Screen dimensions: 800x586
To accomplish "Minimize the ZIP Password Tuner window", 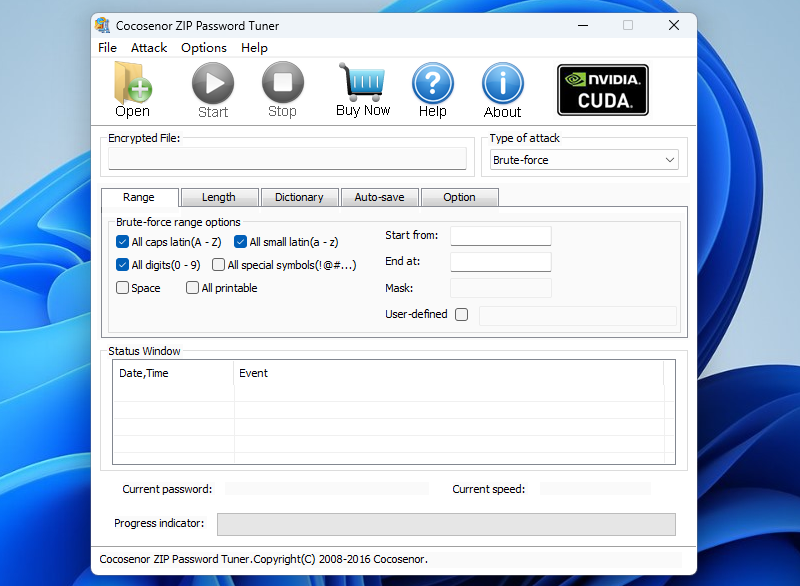I will tap(583, 25).
